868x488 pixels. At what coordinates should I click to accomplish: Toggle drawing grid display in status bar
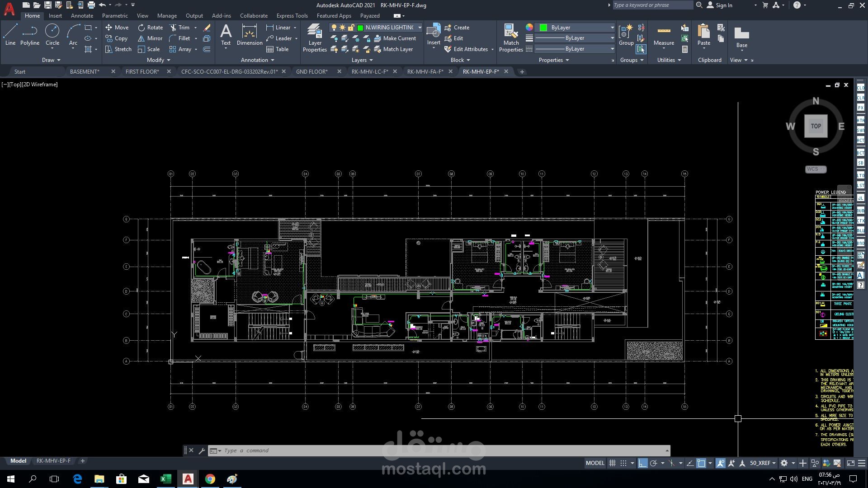[x=612, y=463]
